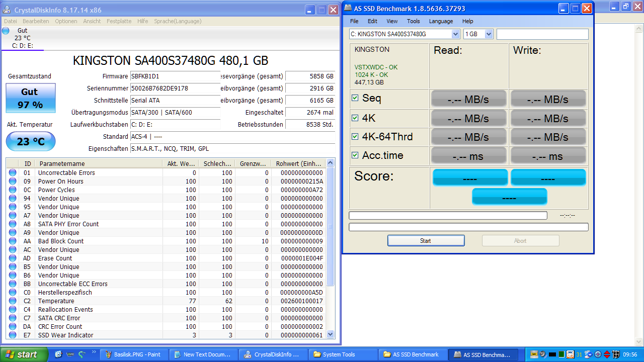Click the status icon of Power On Hours row
This screenshot has width=644, height=362.
click(13, 181)
